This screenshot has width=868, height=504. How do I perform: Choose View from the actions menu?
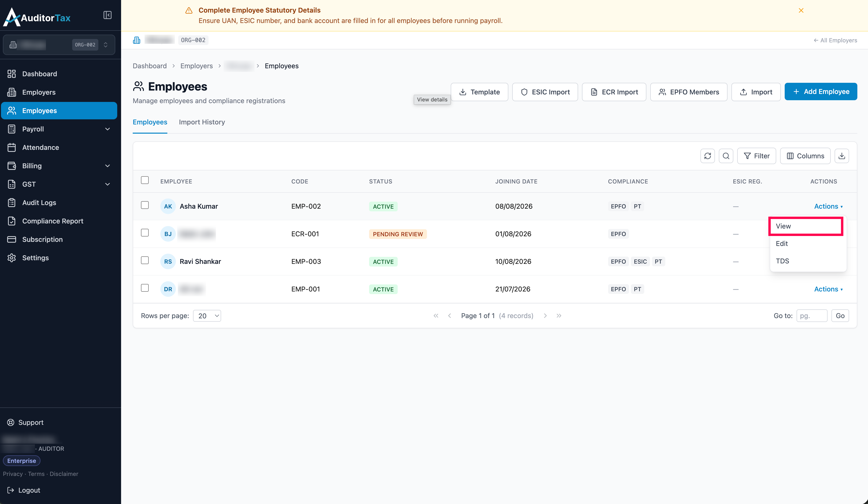point(806,226)
